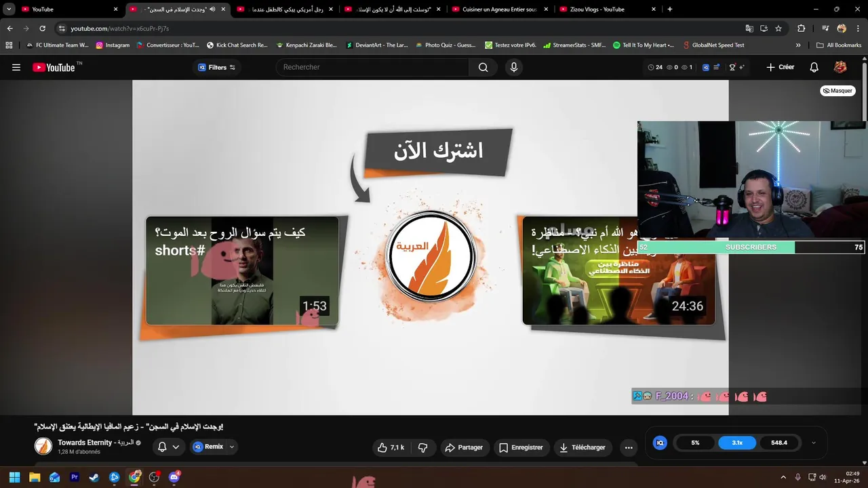Click the 3.1x blue stat pill
The width and height of the screenshot is (868, 488).
(737, 443)
